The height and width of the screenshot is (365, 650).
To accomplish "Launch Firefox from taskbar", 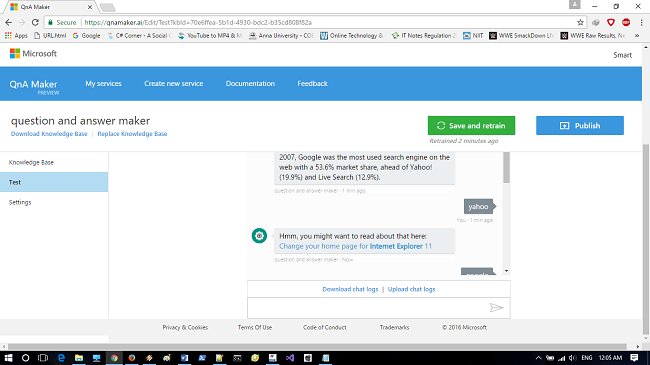I will click(x=131, y=358).
